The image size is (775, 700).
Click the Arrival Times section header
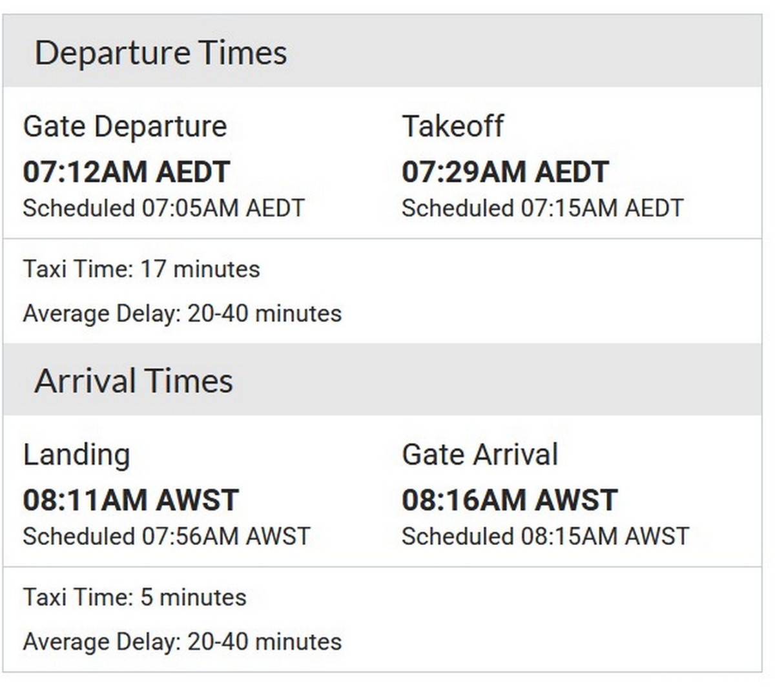tap(134, 381)
